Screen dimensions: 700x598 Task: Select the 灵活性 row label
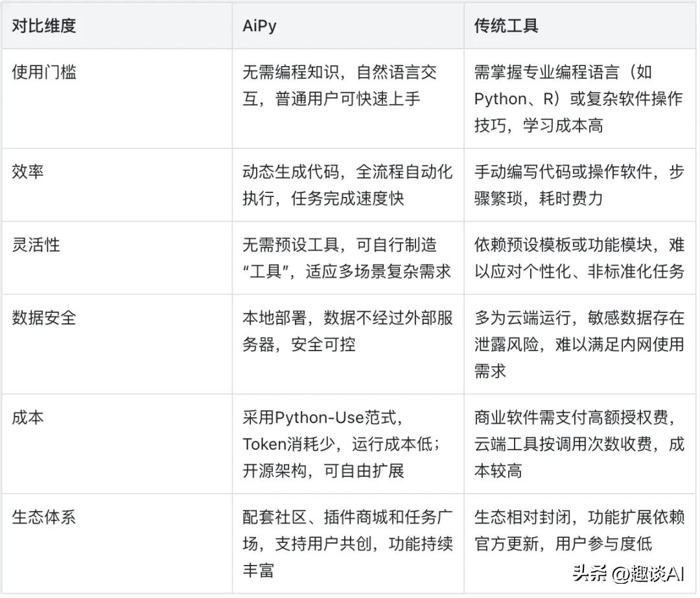tap(36, 245)
